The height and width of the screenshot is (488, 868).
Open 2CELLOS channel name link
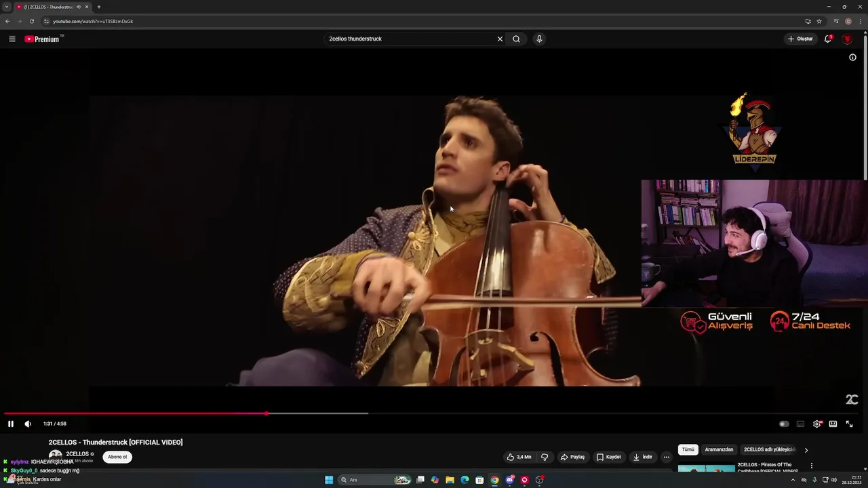[x=77, y=454]
